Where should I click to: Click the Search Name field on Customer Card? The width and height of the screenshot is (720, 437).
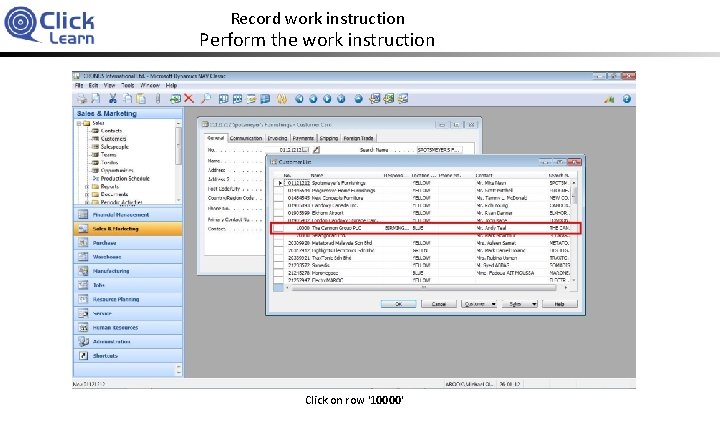click(439, 150)
